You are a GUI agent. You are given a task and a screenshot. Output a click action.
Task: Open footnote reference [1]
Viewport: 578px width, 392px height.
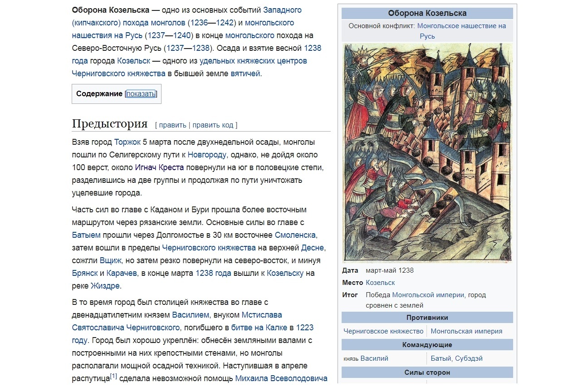tap(113, 376)
